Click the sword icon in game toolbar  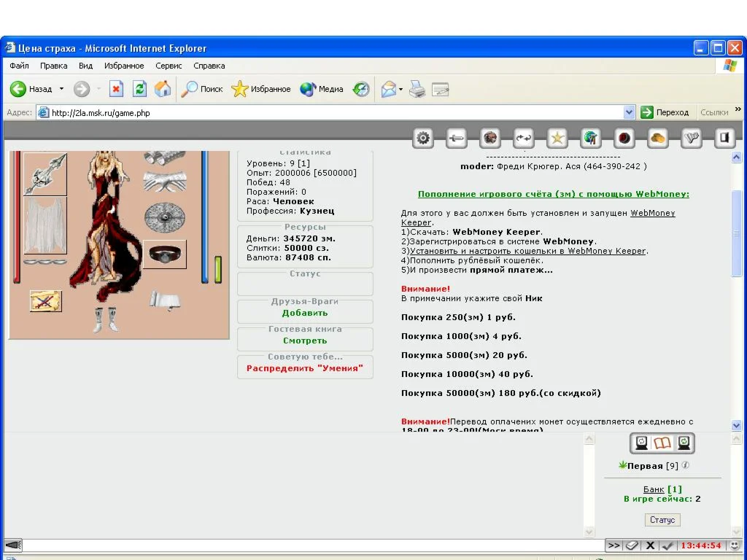457,138
